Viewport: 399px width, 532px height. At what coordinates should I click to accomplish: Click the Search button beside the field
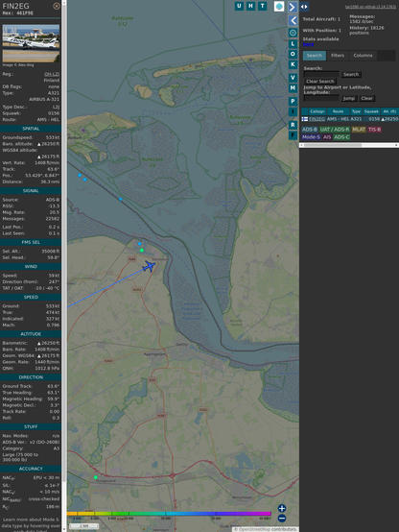(x=351, y=74)
